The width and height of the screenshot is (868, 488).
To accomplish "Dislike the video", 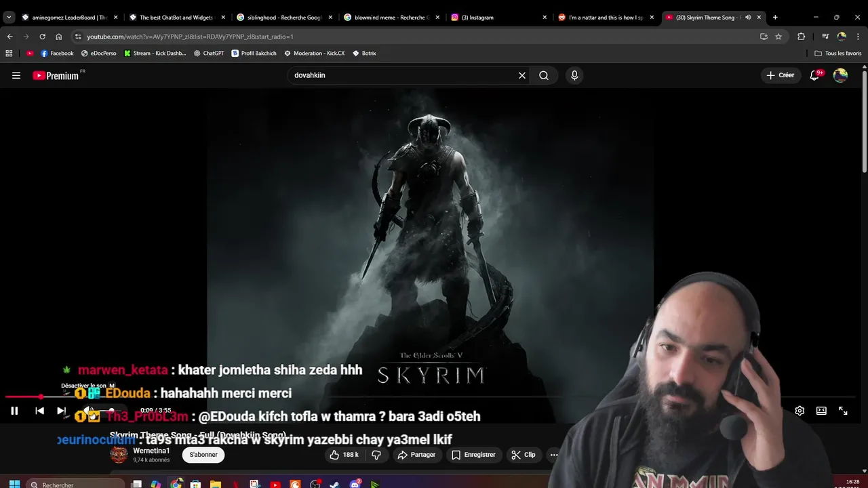I will (x=376, y=455).
